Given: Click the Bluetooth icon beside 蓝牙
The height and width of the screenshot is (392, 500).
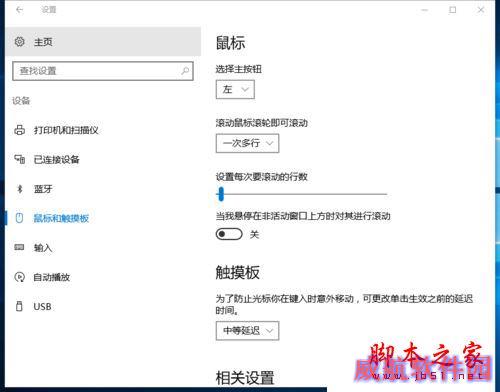Looking at the screenshot, I should click(x=20, y=189).
